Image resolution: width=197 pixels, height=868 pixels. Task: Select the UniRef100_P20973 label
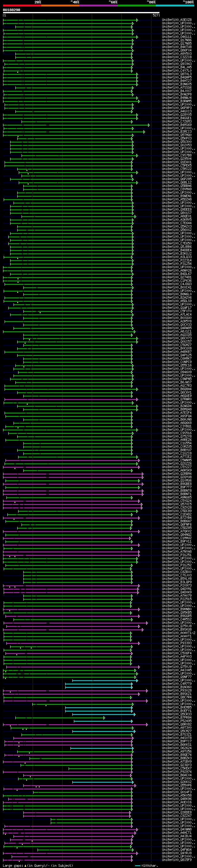[x=177, y=586]
